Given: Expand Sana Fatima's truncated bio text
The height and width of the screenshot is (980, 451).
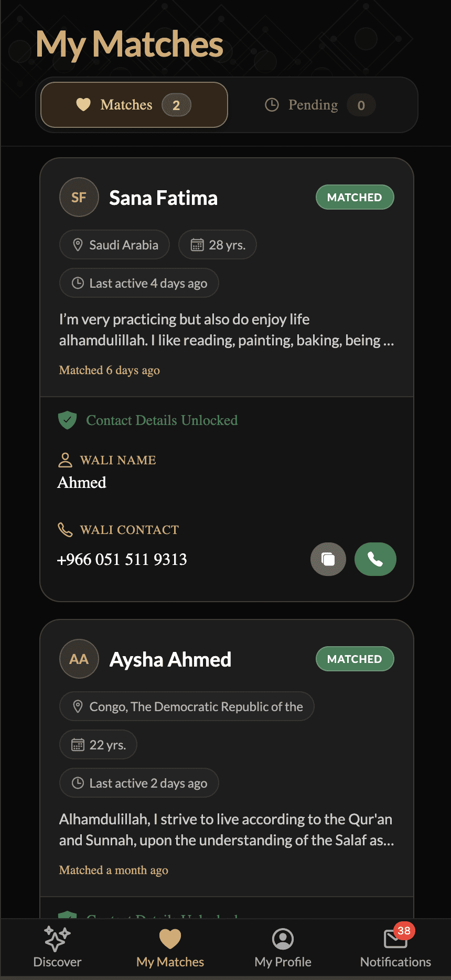Looking at the screenshot, I should click(226, 330).
